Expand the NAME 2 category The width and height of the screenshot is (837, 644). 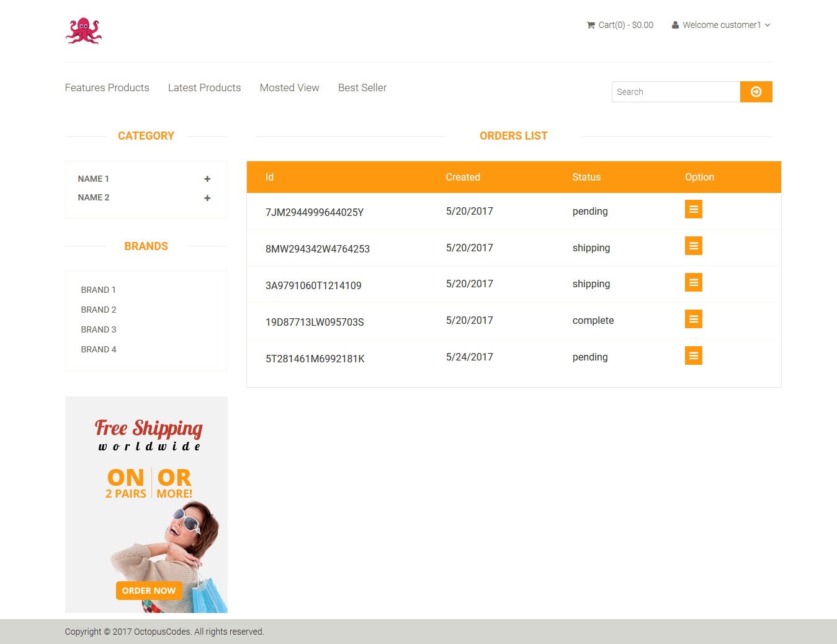207,198
